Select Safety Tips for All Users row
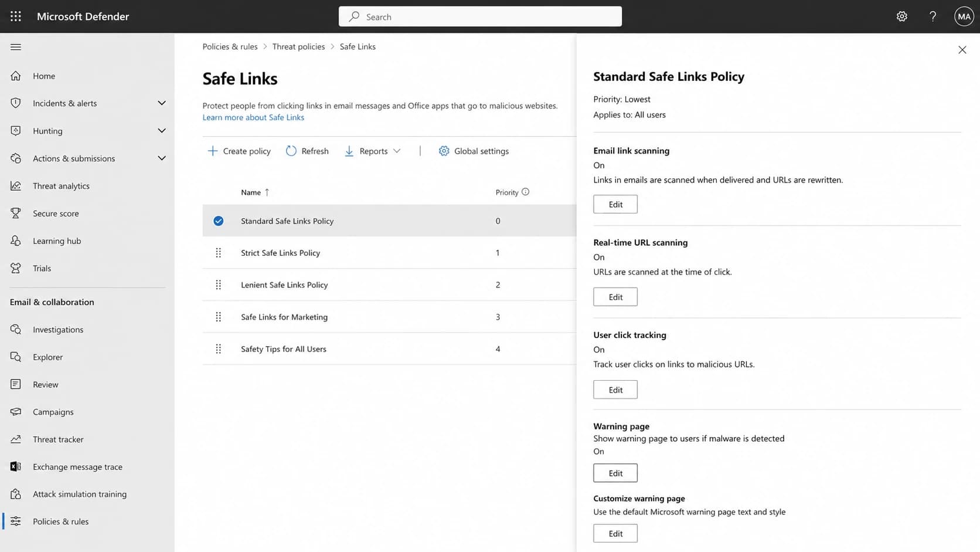The width and height of the screenshot is (980, 552). coord(389,349)
